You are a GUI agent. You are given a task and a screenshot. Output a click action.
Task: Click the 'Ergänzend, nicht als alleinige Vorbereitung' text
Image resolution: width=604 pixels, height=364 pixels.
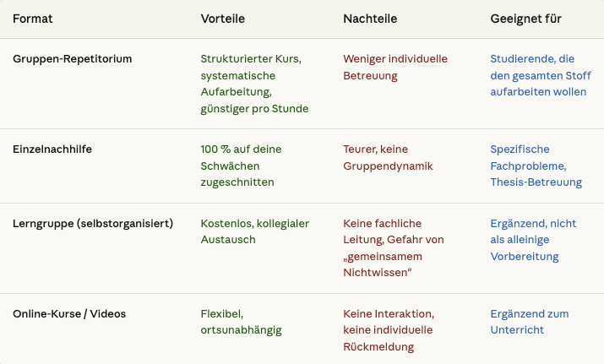pos(533,240)
